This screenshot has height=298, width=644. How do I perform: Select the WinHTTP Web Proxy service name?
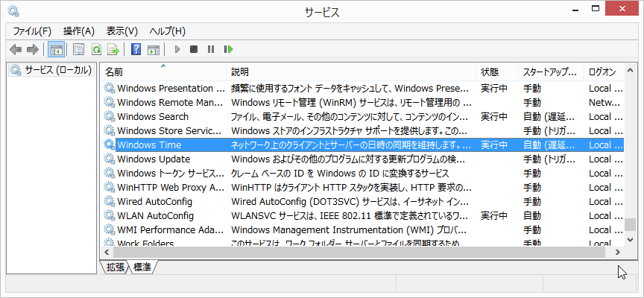171,187
